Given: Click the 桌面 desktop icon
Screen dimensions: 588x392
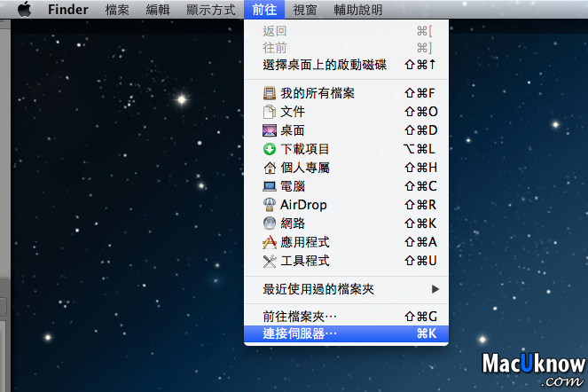Looking at the screenshot, I should 270,130.
